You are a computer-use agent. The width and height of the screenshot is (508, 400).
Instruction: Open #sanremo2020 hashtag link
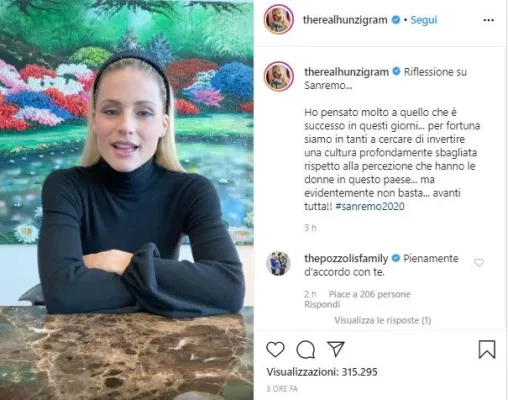[x=370, y=206]
